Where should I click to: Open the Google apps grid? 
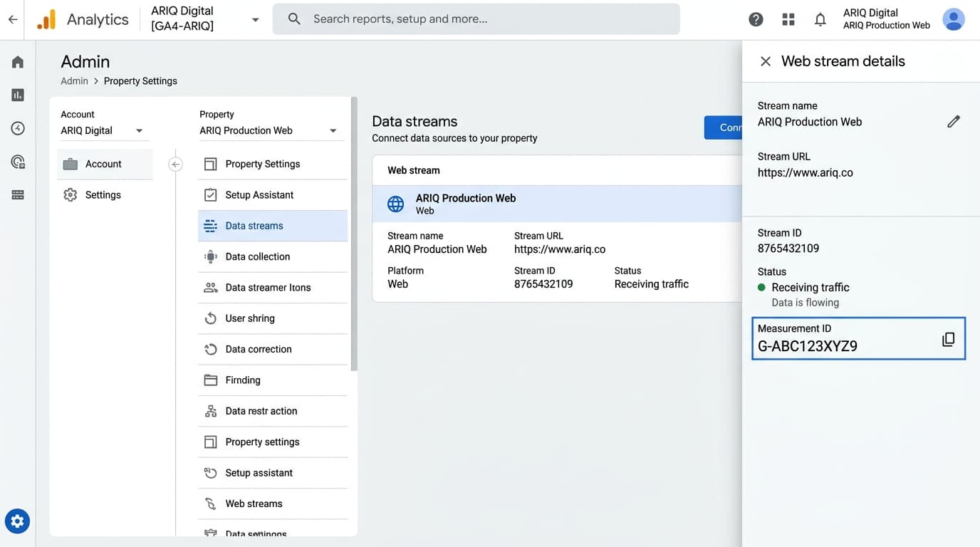(x=788, y=19)
